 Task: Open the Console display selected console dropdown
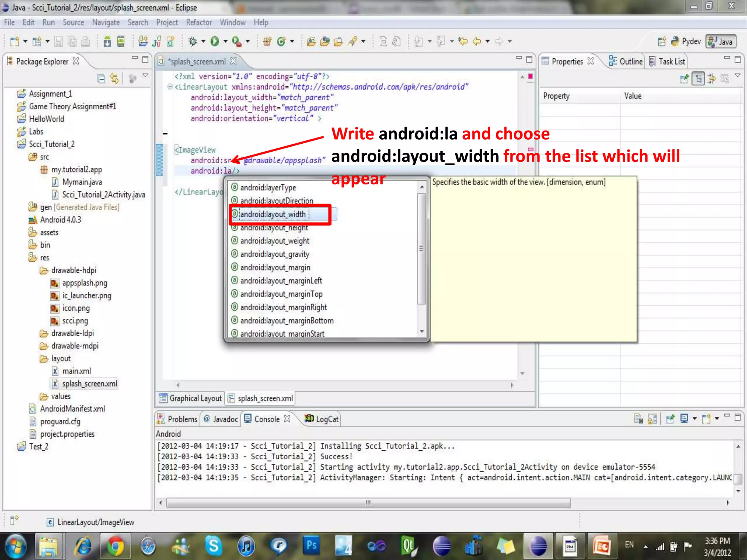[694, 419]
